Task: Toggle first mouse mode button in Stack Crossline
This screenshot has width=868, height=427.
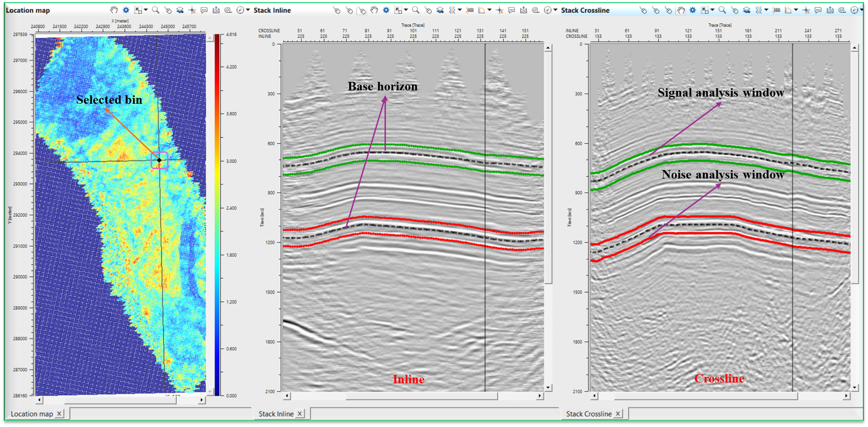Action: (643, 10)
